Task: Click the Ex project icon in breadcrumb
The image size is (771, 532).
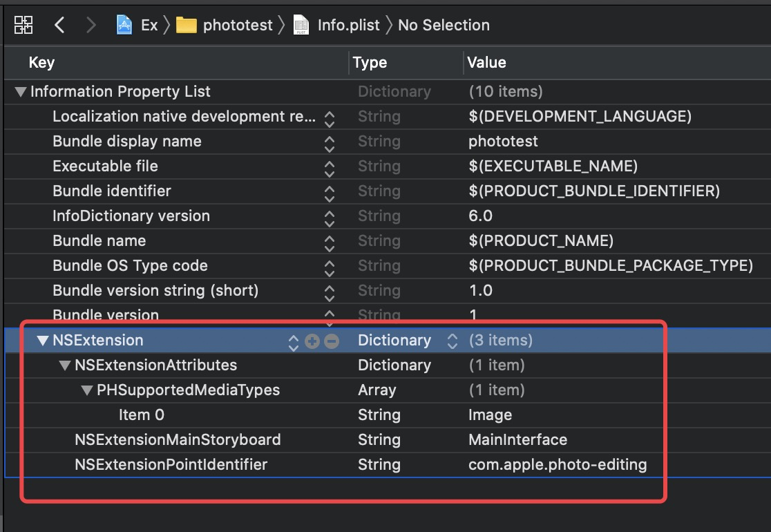Action: [124, 26]
